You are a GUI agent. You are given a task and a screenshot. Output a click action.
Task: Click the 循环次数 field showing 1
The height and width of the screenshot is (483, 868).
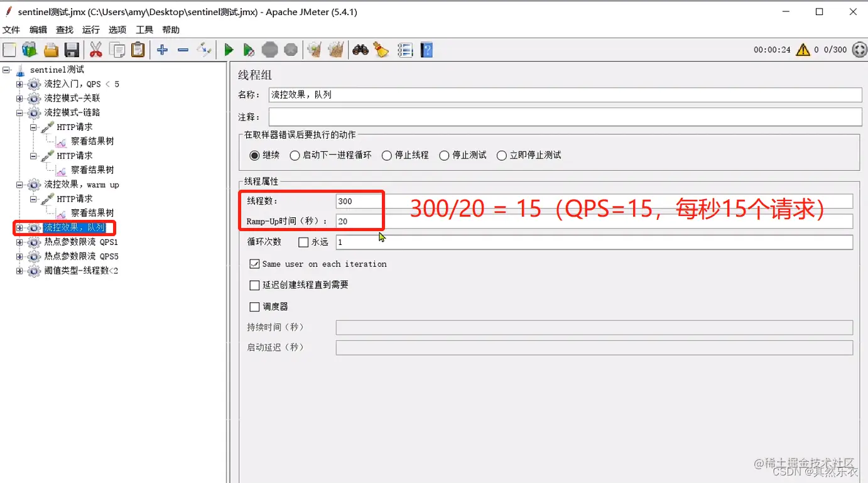click(x=594, y=242)
